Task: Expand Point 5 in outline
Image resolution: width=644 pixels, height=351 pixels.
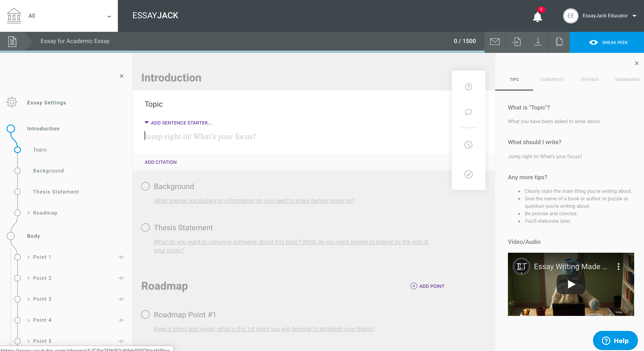Action: point(29,341)
